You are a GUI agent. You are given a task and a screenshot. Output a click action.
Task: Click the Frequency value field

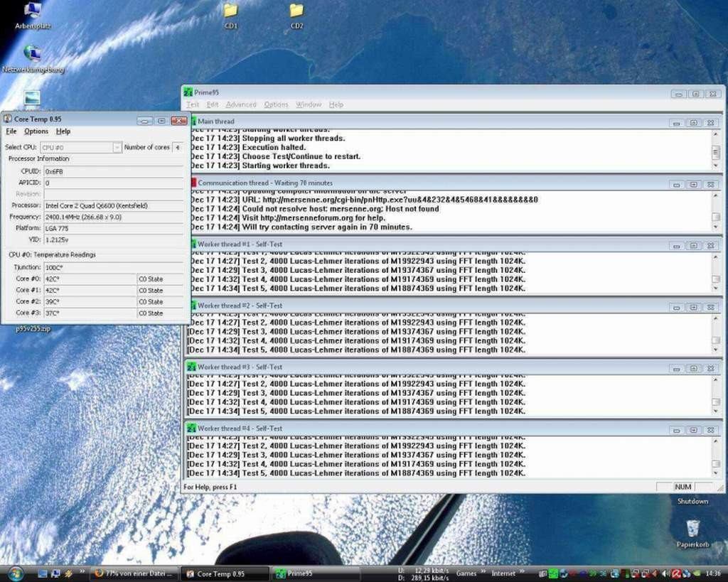pos(113,217)
